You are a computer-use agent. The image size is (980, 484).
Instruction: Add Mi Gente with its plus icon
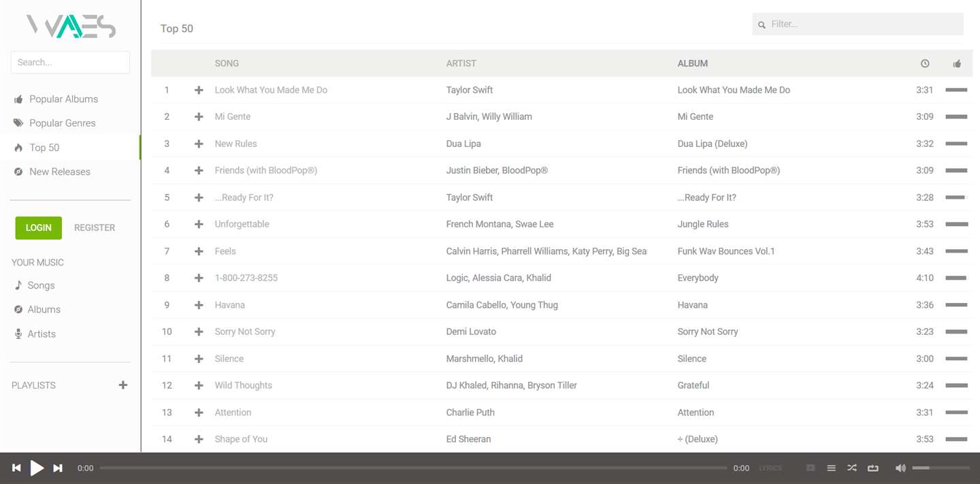point(199,117)
